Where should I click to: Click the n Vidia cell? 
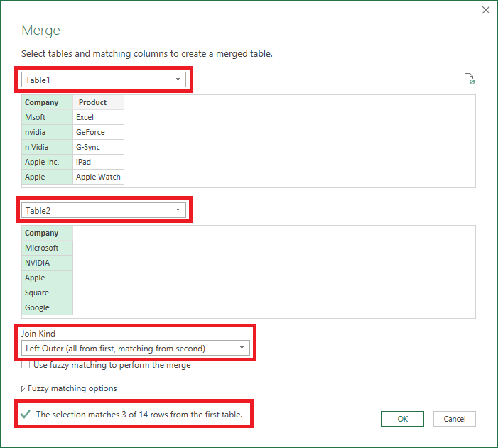(48, 147)
